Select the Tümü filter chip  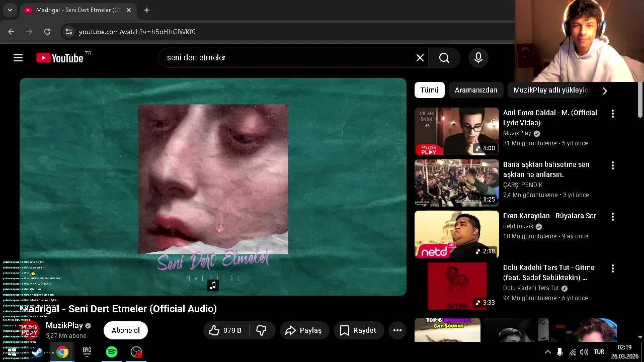[430, 90]
